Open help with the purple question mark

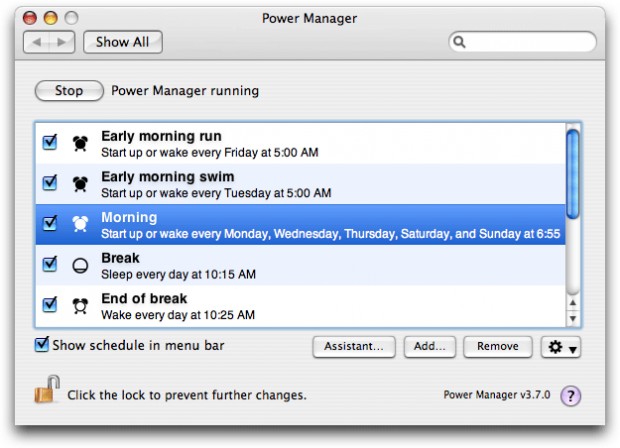pos(571,395)
